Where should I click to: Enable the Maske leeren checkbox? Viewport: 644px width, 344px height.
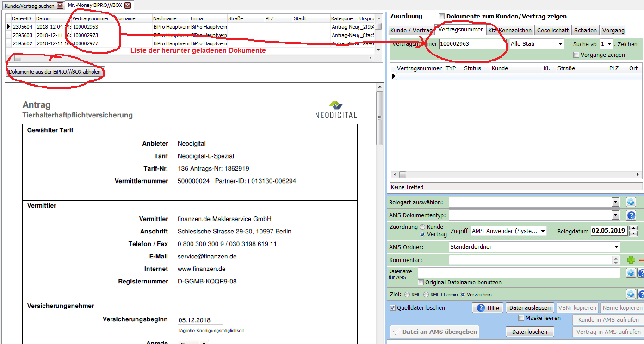click(521, 318)
